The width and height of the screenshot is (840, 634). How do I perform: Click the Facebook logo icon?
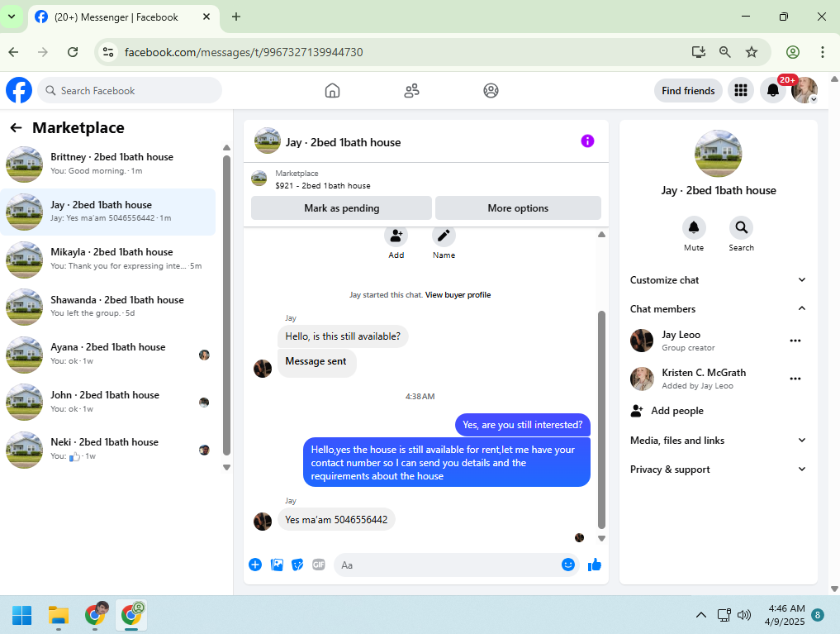point(19,90)
